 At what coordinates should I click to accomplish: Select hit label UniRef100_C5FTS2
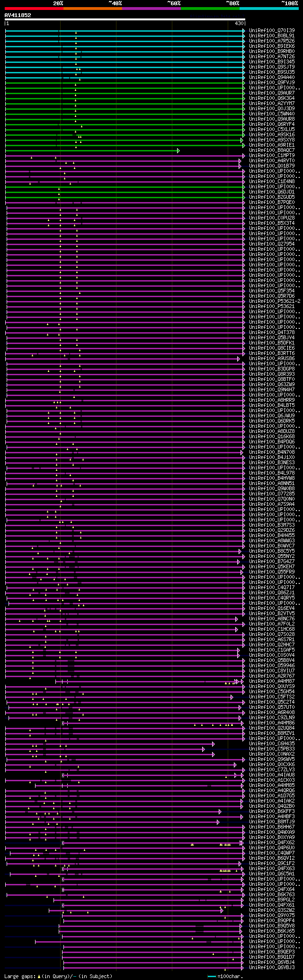point(272,697)
